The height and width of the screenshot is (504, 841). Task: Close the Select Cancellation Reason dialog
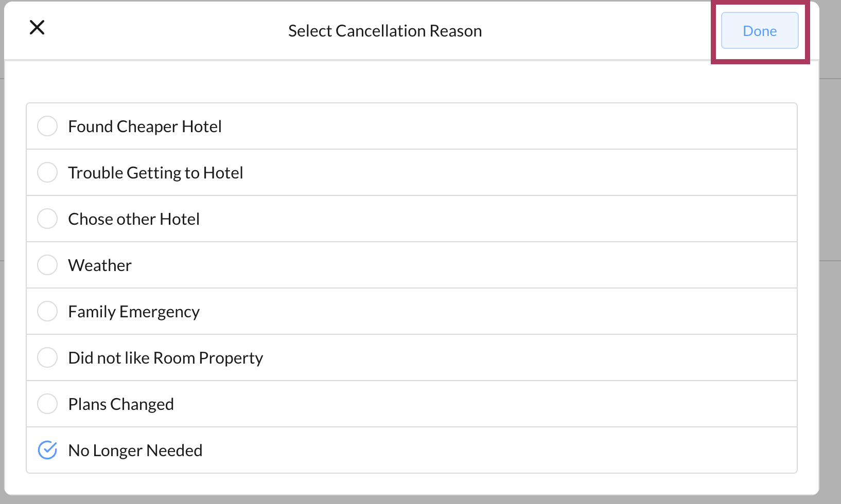click(37, 28)
